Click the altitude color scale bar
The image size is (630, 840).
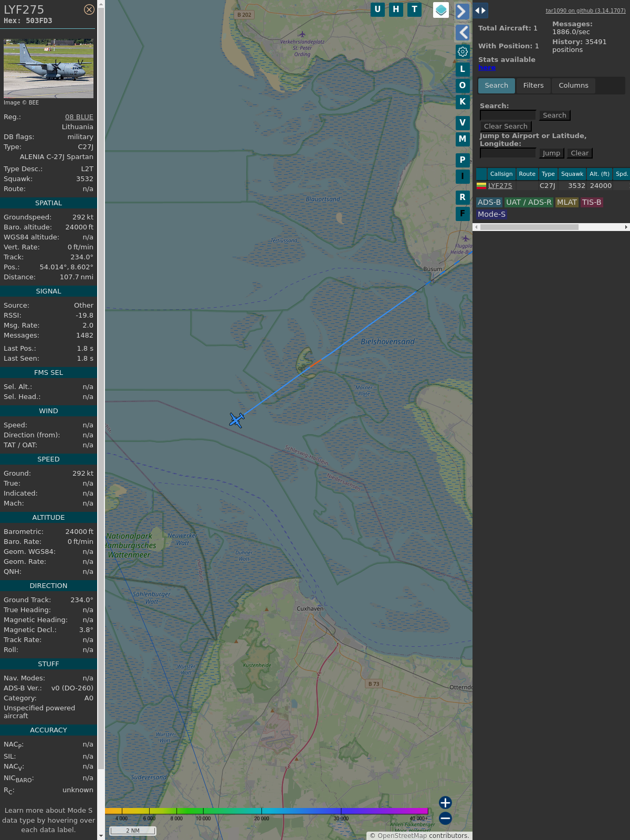click(267, 811)
